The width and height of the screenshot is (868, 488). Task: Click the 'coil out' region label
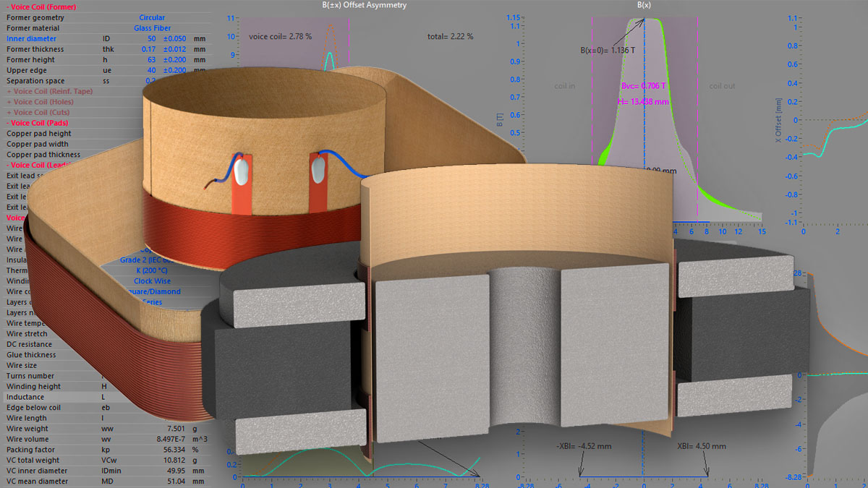[x=722, y=86]
